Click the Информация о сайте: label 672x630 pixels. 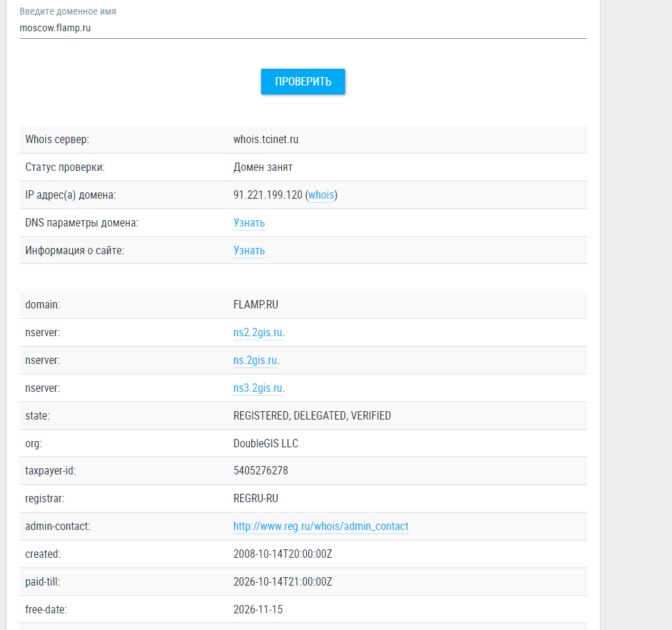[74, 251]
